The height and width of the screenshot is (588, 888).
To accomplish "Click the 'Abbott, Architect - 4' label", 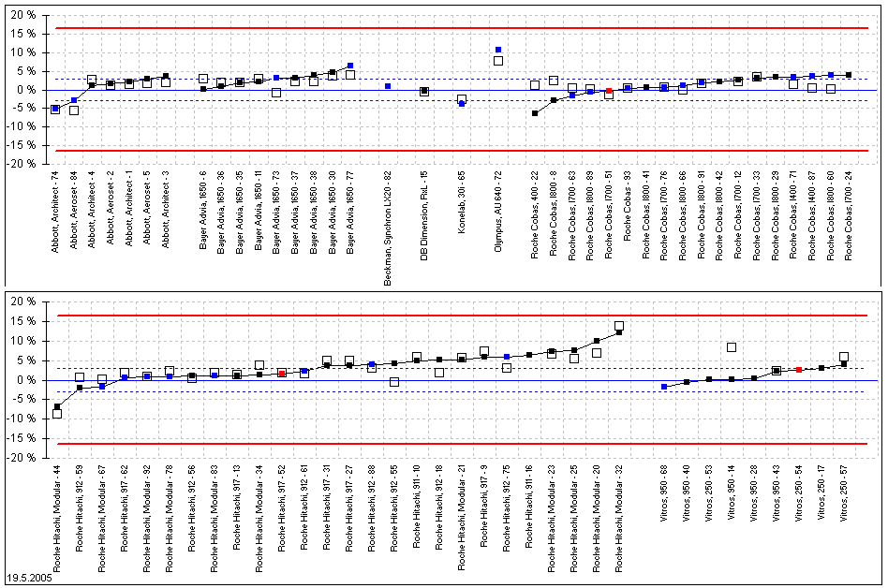I will [93, 209].
